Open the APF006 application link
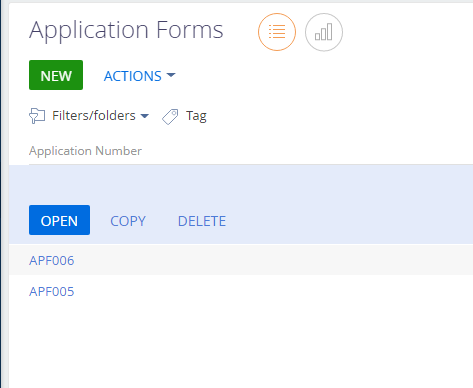 [52, 260]
